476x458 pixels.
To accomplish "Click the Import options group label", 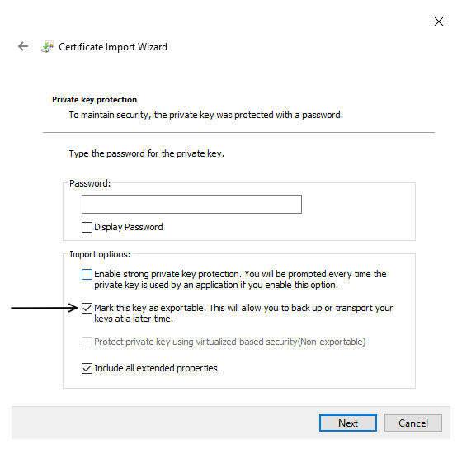I will 100,254.
